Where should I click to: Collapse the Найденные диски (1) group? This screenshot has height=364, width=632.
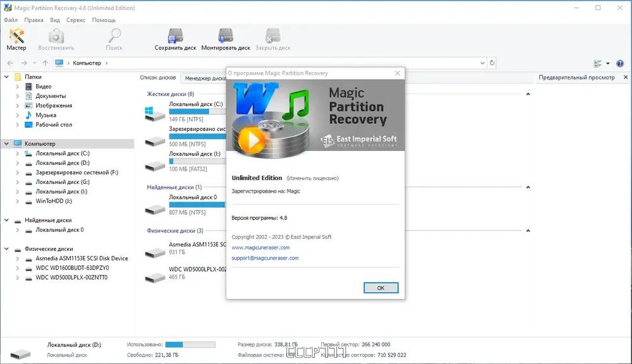click(528, 187)
